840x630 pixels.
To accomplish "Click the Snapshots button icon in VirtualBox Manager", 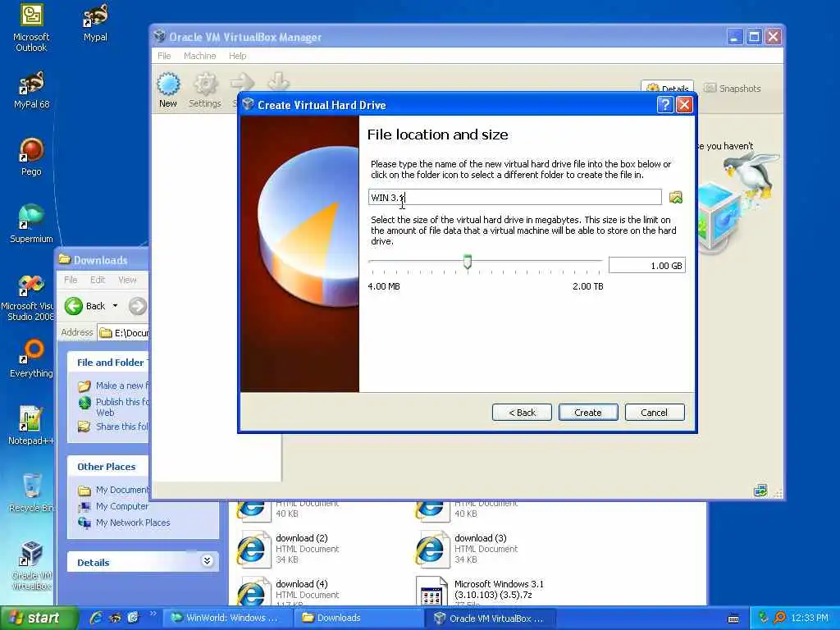I will tap(710, 88).
